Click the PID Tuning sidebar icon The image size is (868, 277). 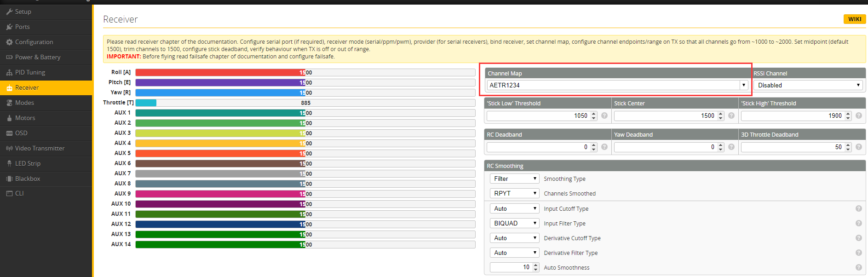click(x=9, y=72)
